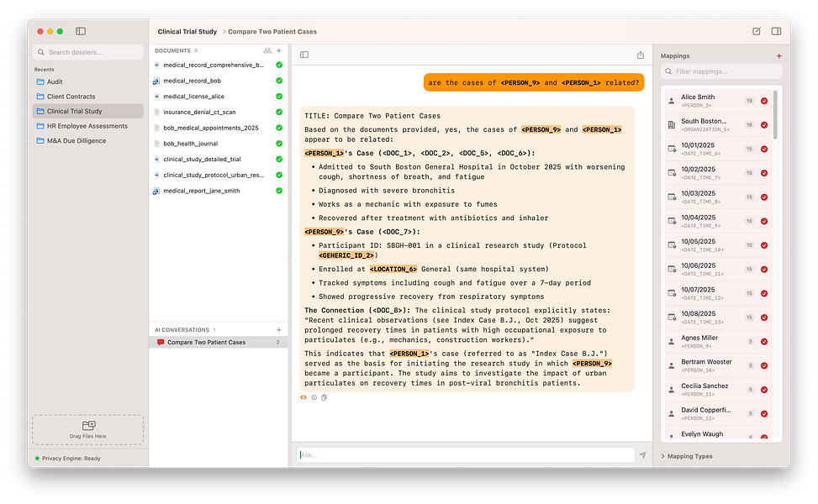Open the Compare Two Patient Cases conversation

(x=218, y=343)
